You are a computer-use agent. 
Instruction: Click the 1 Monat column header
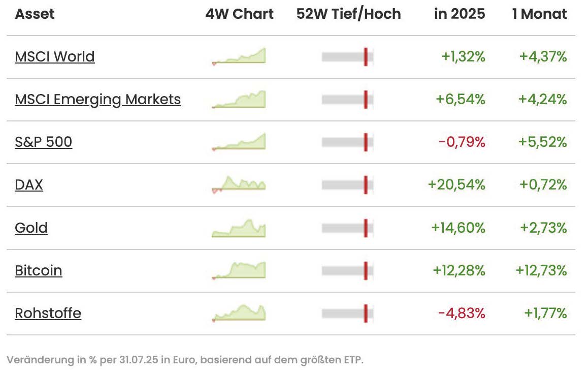pyautogui.click(x=539, y=14)
